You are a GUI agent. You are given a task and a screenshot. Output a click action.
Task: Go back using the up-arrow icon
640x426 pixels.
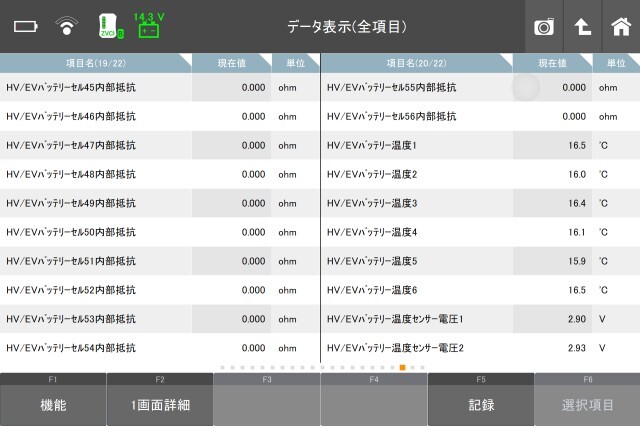coord(582,27)
